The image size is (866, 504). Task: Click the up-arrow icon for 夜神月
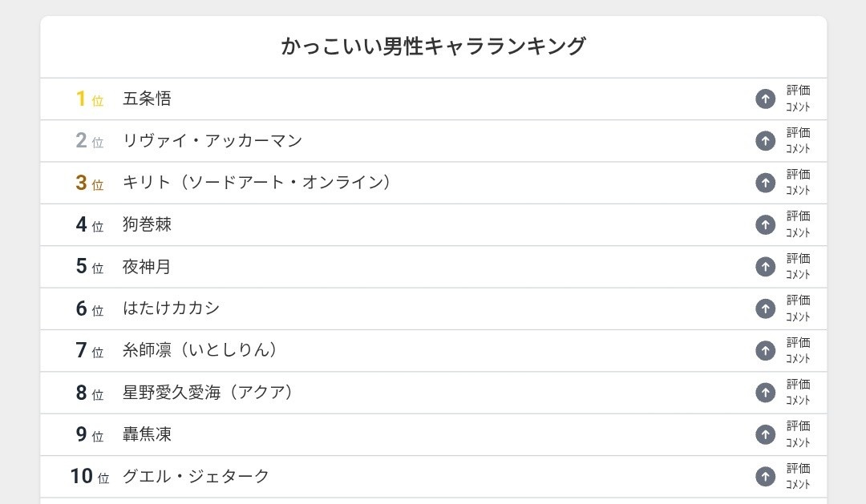point(765,266)
